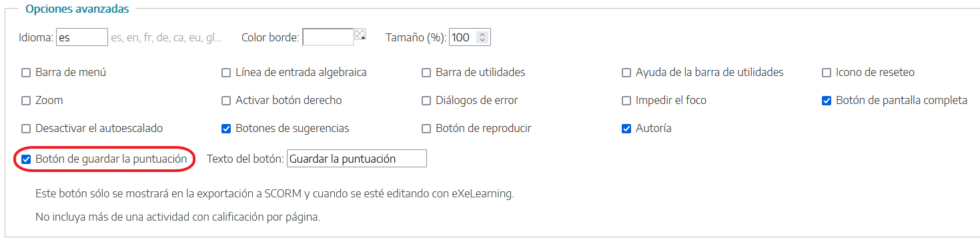Viewport: 980px width, 246px height.
Task: Disable the Autoría checkbox
Action: (626, 129)
